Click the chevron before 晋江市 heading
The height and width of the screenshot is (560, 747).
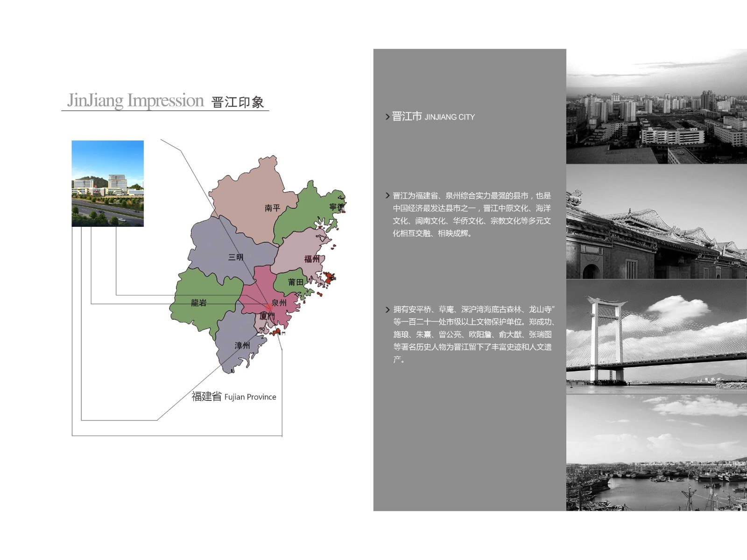point(388,117)
